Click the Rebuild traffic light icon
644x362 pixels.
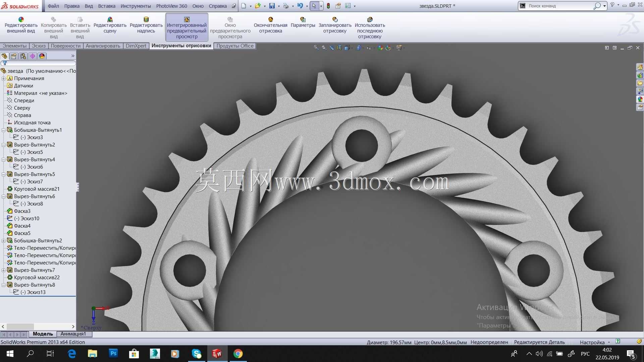coord(328,6)
